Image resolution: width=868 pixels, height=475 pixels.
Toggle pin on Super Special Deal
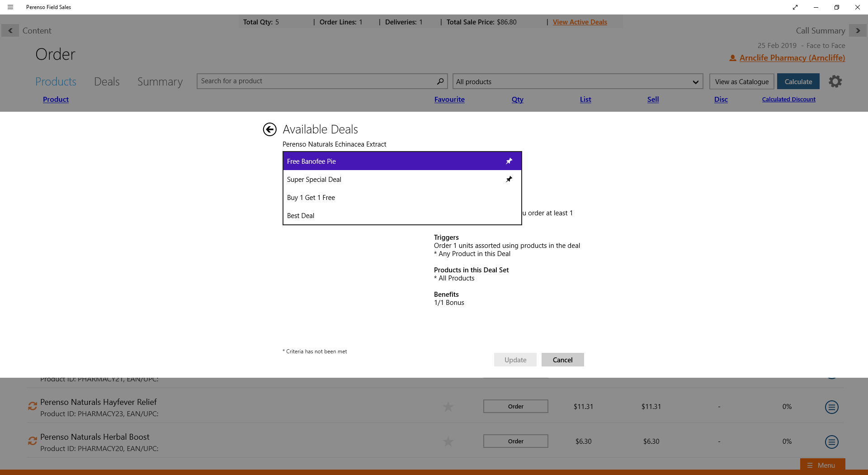click(x=509, y=179)
